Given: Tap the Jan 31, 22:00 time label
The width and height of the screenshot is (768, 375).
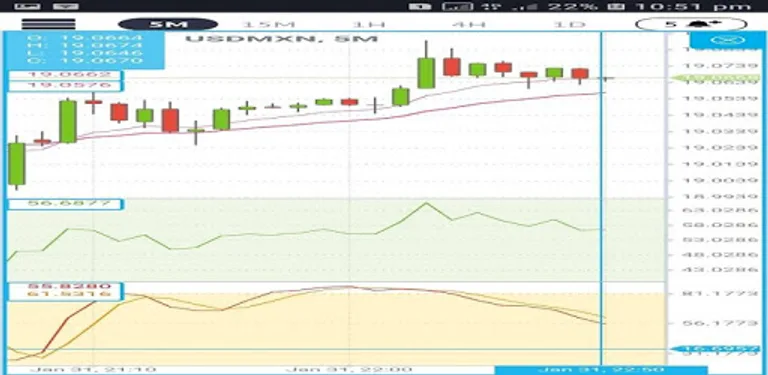Looking at the screenshot, I should [x=349, y=370].
